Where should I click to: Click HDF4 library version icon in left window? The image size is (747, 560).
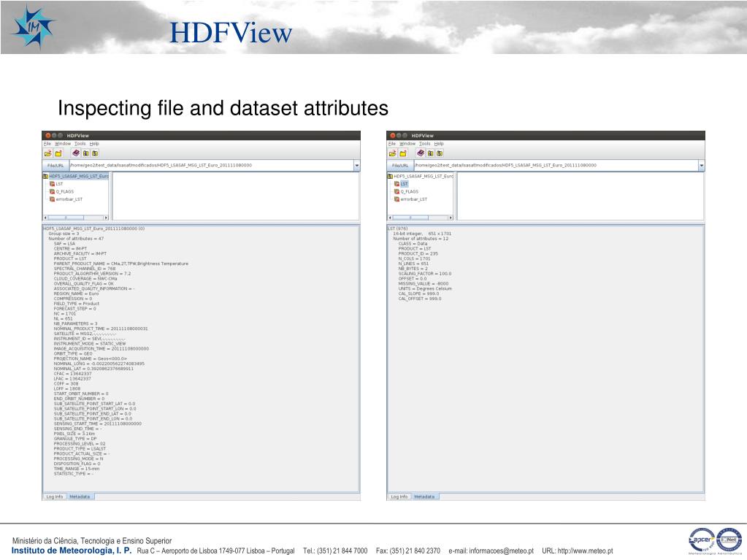[85, 153]
